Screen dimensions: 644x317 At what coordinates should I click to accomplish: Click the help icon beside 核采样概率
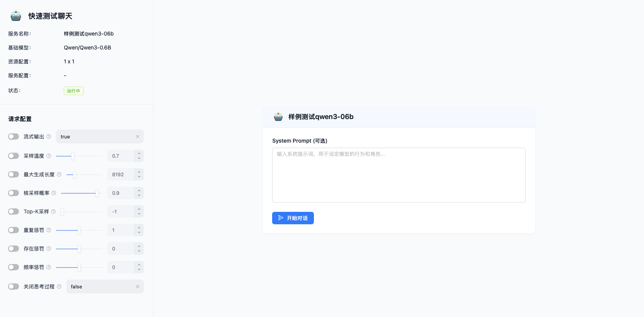[54, 193]
